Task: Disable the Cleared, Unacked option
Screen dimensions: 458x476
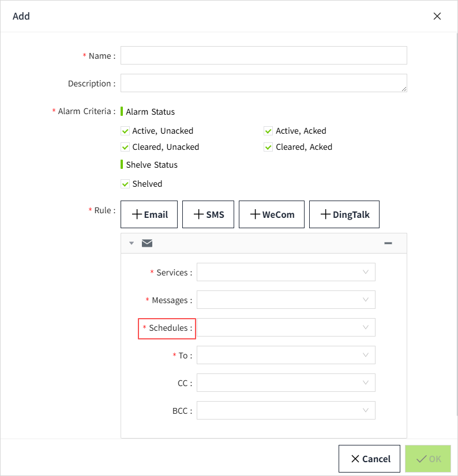Action: coord(125,147)
